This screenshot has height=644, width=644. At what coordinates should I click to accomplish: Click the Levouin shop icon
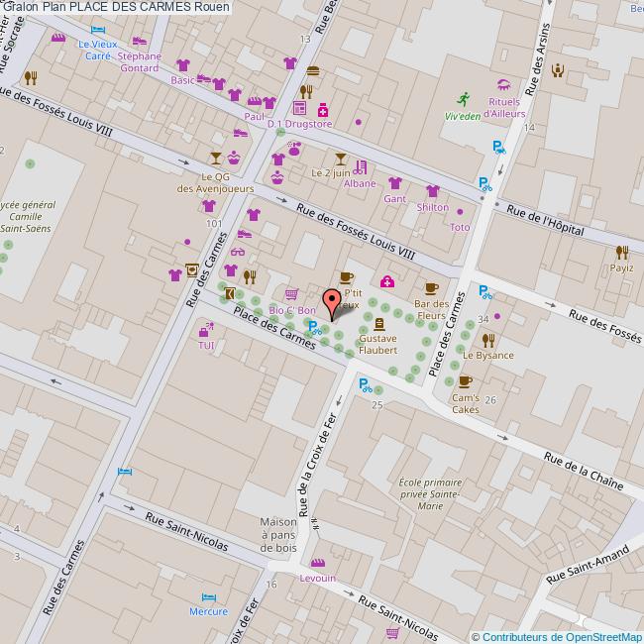coord(317,564)
